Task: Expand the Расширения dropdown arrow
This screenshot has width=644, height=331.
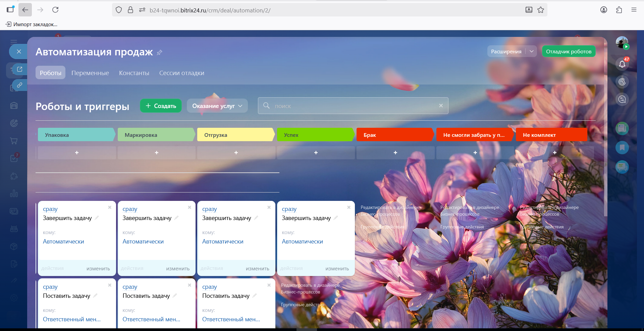Action: (x=532, y=51)
